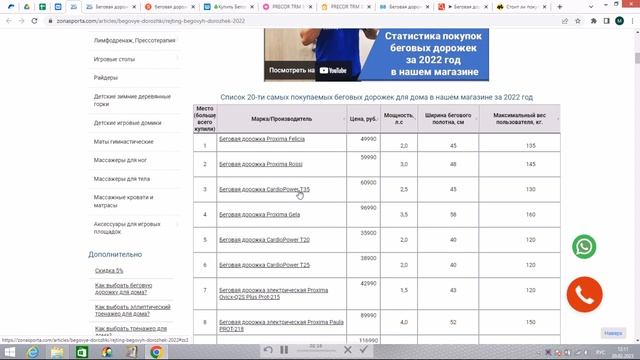The height and width of the screenshot is (360, 640).
Task: Switch to the last tab Стоит ли поку
Action: tap(521, 7)
